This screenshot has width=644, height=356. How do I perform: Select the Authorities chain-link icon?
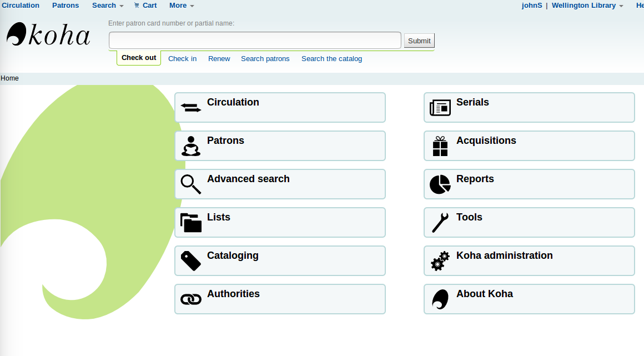(x=190, y=299)
